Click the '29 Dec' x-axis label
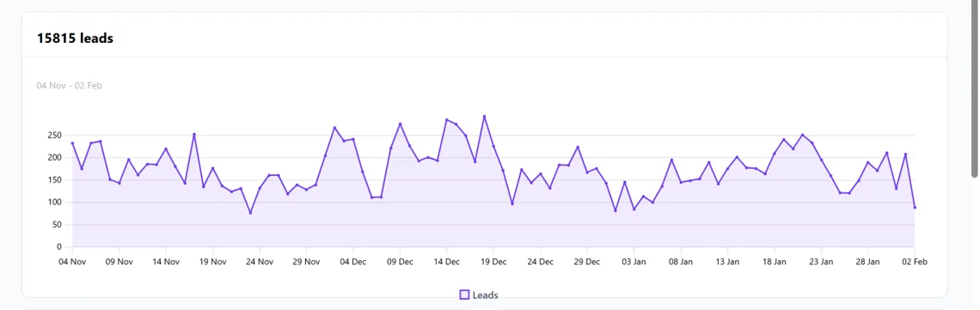 [x=587, y=262]
